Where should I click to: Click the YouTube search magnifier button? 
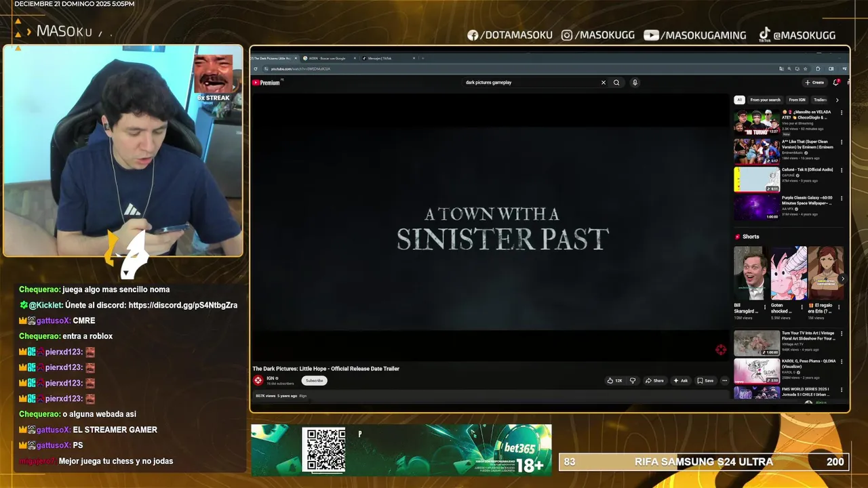click(x=616, y=83)
